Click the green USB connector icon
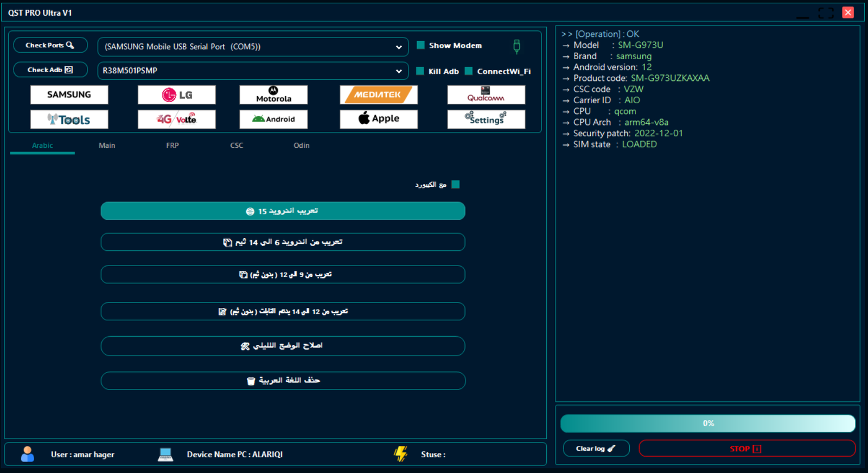This screenshot has height=473, width=868. (516, 47)
